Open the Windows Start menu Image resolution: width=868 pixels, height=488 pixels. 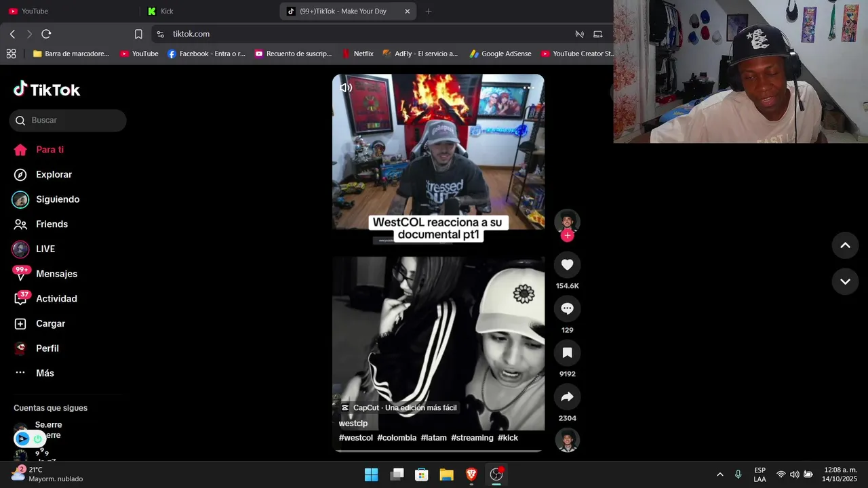click(x=372, y=474)
